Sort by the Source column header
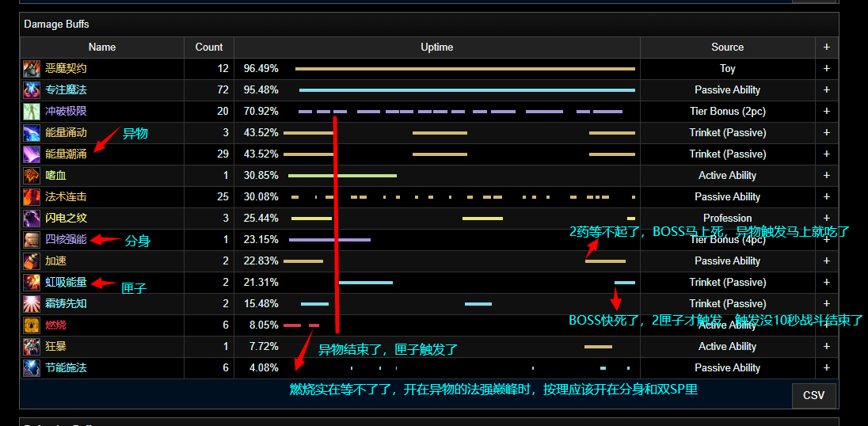Screen dimensions: 868x426 [x=727, y=48]
